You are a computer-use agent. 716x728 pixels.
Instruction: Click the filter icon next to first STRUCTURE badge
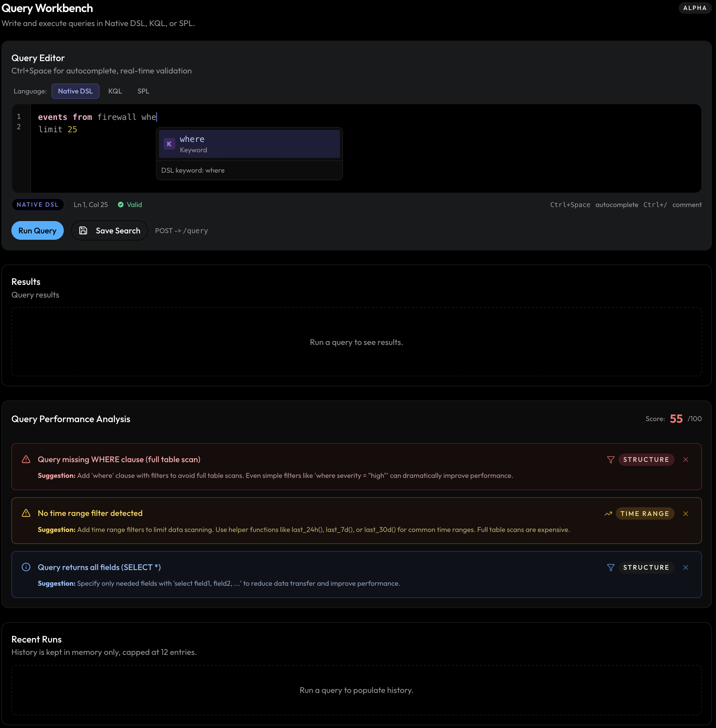pos(610,460)
